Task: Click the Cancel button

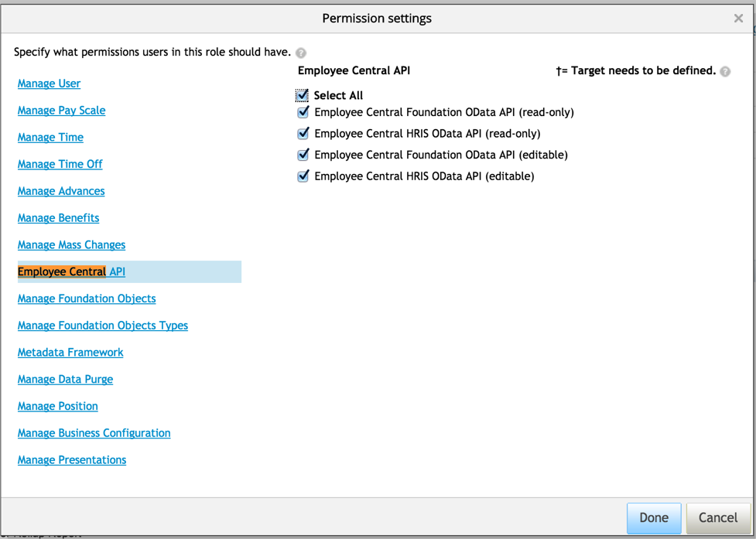Action: click(x=717, y=518)
